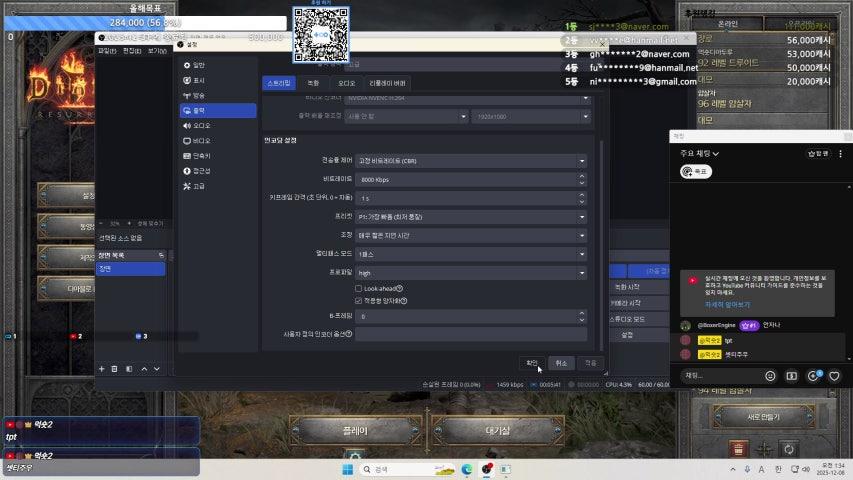Click the OK (확인) button
Image resolution: width=853 pixels, height=480 pixels.
click(531, 363)
